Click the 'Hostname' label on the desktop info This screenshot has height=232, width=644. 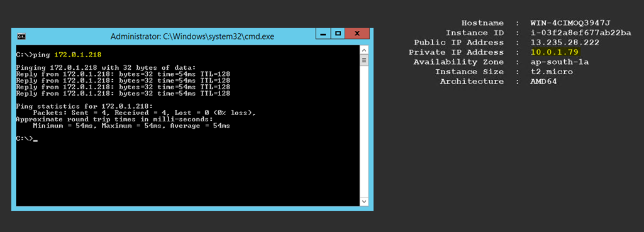coord(482,23)
